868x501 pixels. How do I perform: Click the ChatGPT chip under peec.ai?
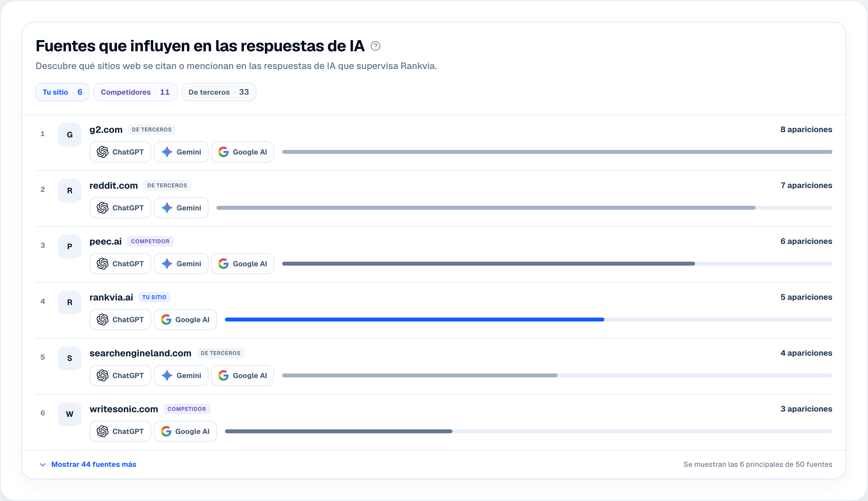coord(120,264)
